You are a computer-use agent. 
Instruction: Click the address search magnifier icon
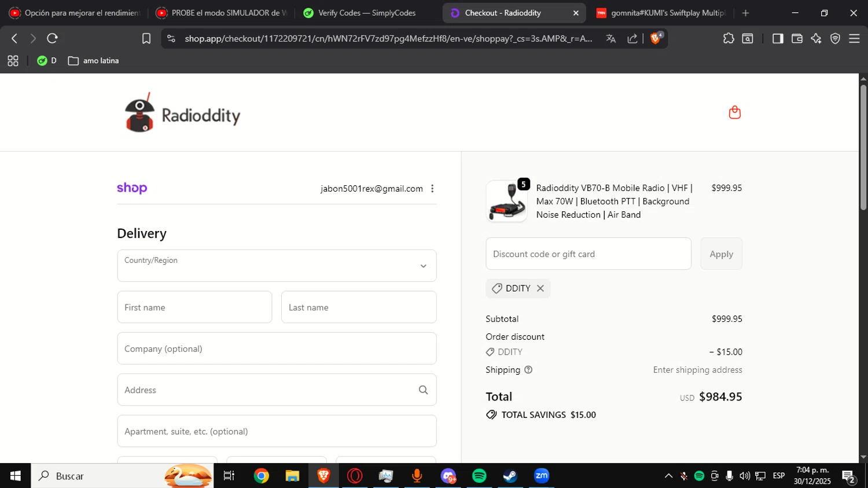[x=424, y=390]
